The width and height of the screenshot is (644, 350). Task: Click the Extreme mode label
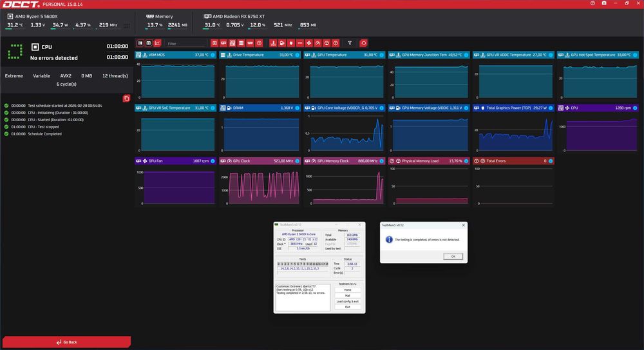point(14,76)
